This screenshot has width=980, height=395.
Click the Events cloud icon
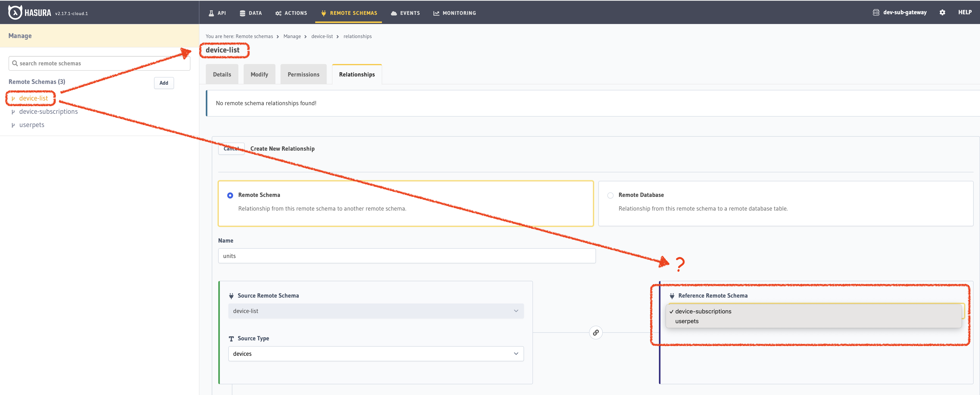click(x=394, y=13)
